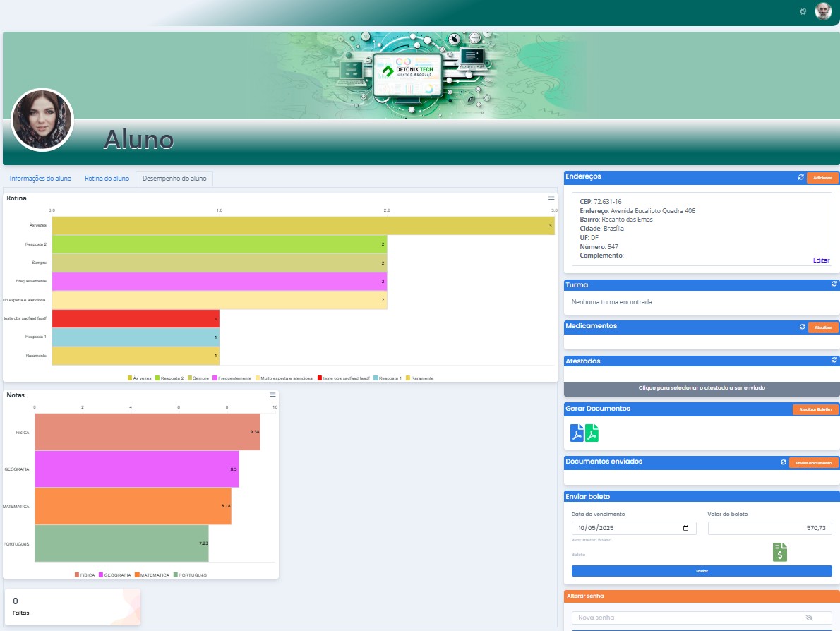Click the red bar in Rotina chart
This screenshot has height=631, width=840.
coord(136,319)
